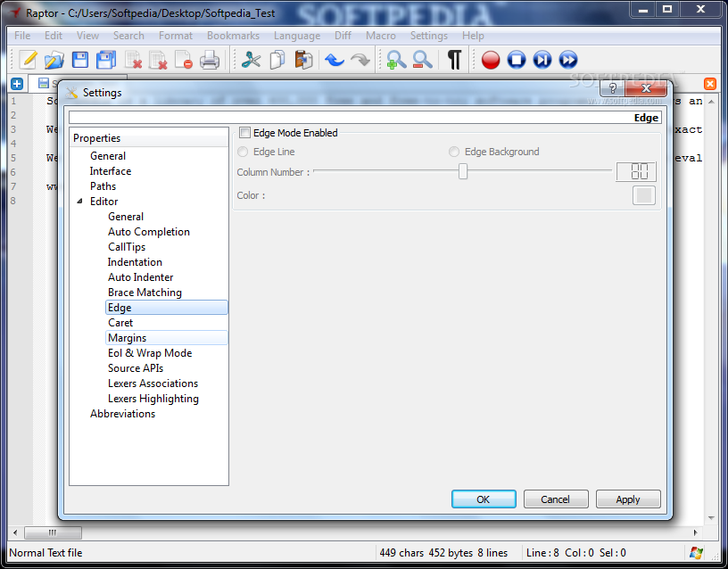Open the Search menu

[x=128, y=36]
